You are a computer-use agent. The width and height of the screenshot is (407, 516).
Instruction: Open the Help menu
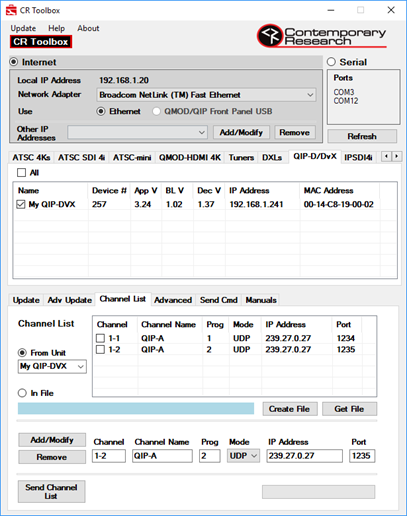[x=56, y=28]
